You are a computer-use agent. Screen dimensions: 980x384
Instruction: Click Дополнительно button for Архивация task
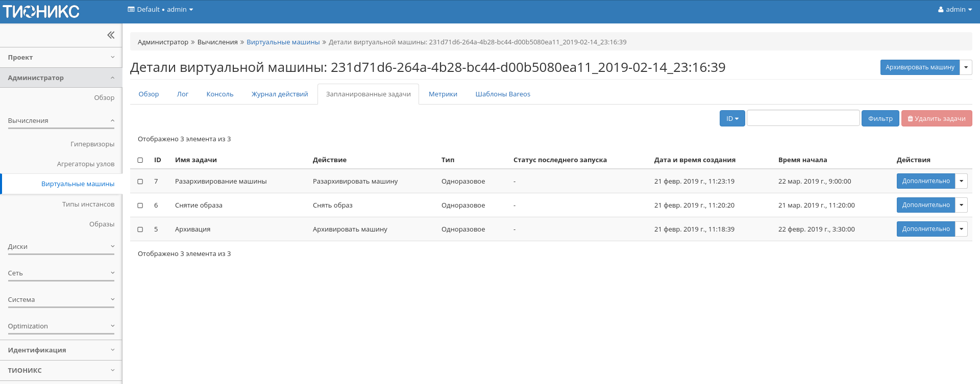pos(925,229)
